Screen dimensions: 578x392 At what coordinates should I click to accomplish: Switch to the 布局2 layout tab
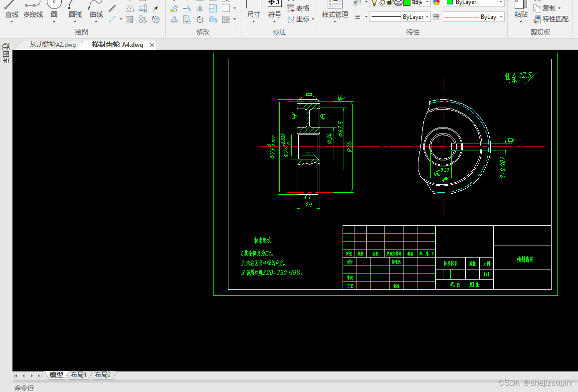[102, 375]
